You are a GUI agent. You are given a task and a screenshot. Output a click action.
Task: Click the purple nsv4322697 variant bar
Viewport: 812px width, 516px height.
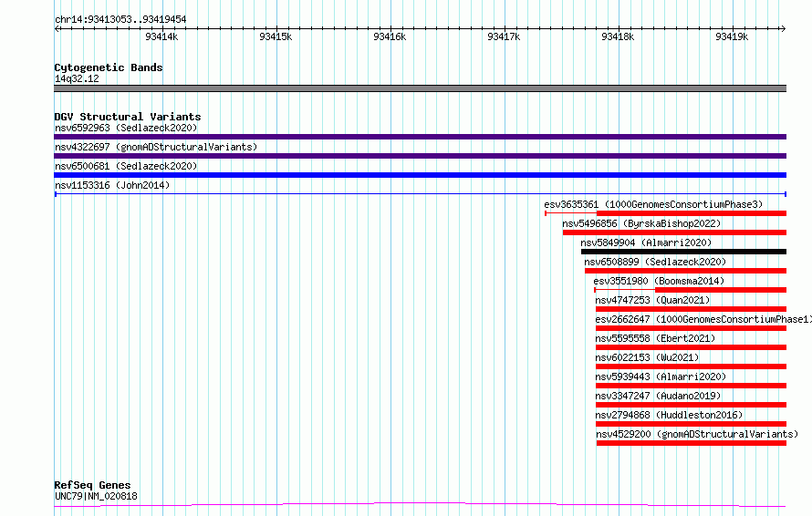(x=420, y=156)
